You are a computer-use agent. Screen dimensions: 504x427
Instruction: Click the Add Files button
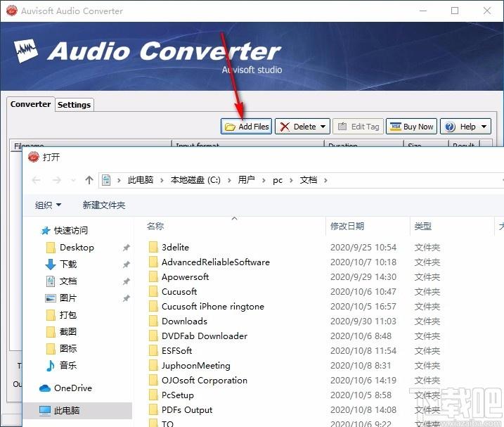pos(246,127)
